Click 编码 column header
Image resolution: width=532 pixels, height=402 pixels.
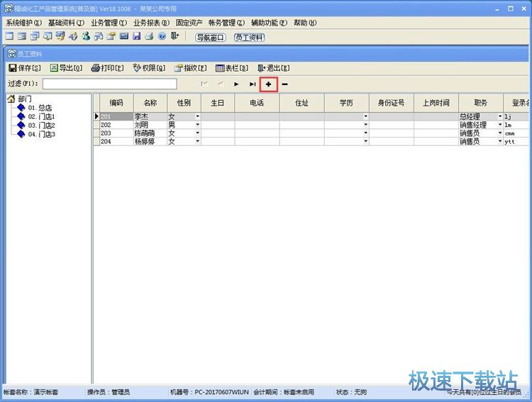click(116, 103)
